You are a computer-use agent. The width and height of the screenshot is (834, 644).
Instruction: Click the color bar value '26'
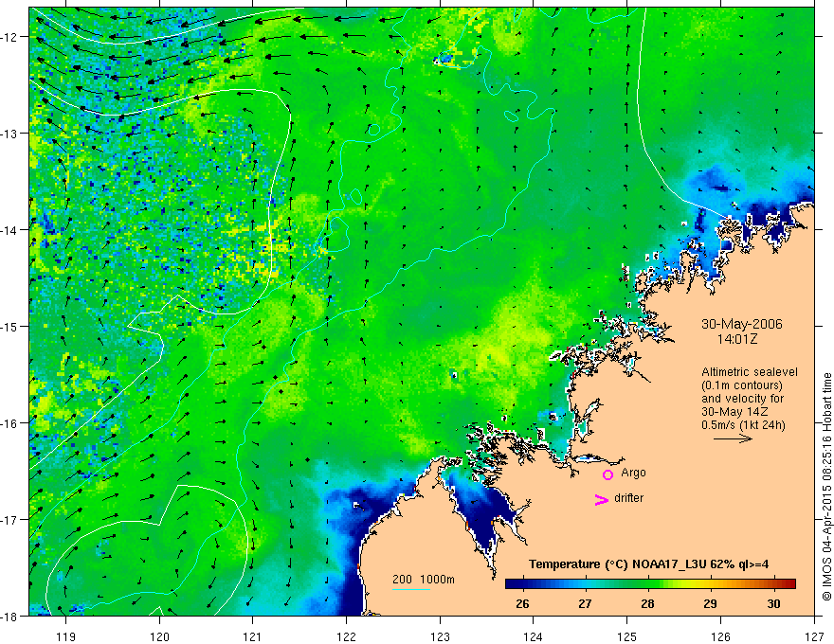coord(522,603)
